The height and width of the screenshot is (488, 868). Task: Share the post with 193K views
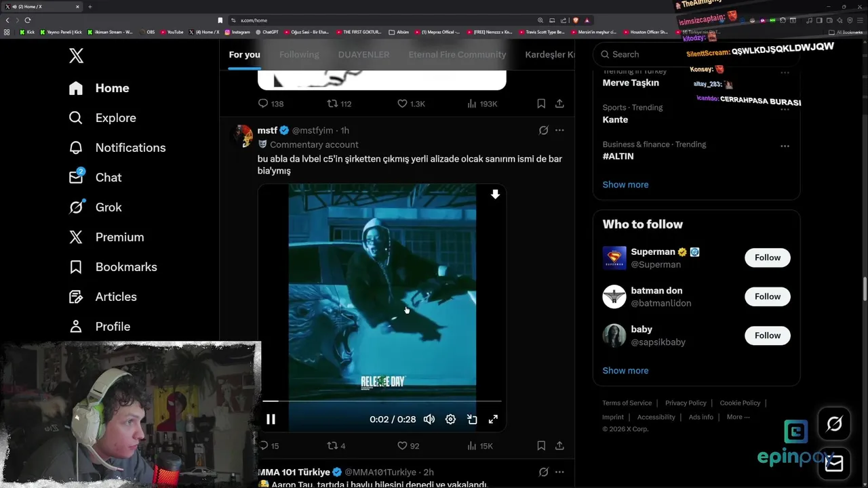559,104
